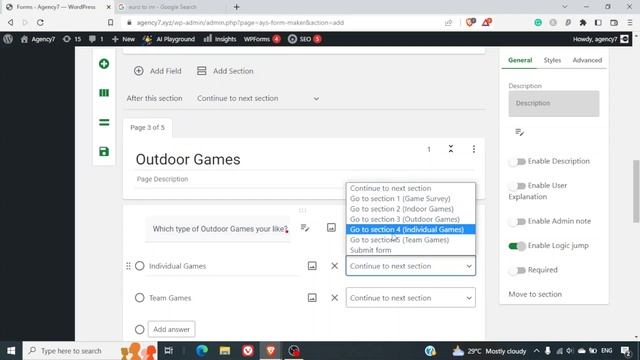Disable the Enable Logic jump switch

point(517,246)
